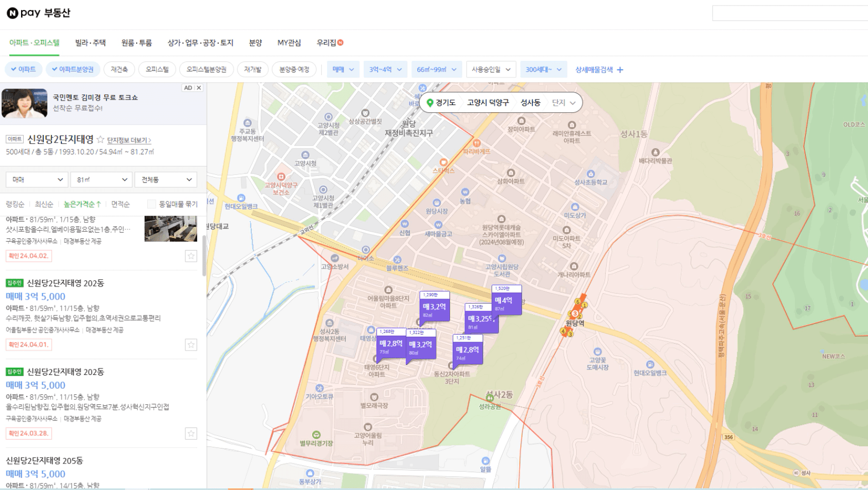Star the 신원당2단지태영 complex as favorite
Image resolution: width=868 pixels, height=490 pixels.
[100, 140]
